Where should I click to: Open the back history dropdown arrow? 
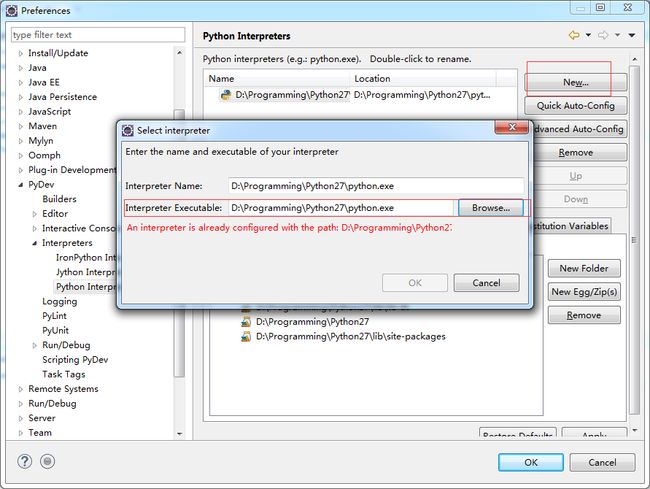click(x=588, y=35)
